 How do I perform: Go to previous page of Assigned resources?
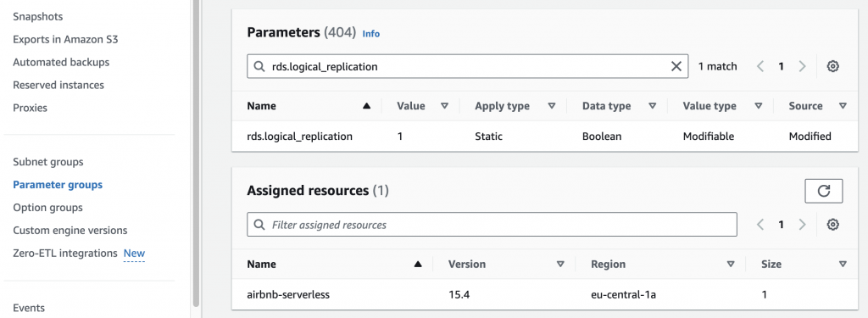tap(760, 225)
